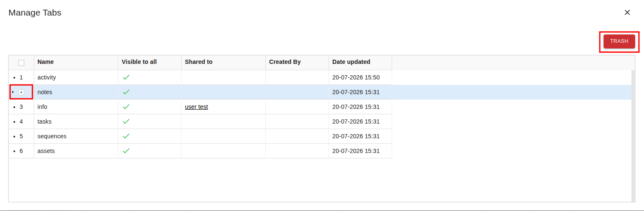This screenshot has height=211, width=644.
Task: Toggle the checkbox in the notes row
Action: click(x=21, y=92)
